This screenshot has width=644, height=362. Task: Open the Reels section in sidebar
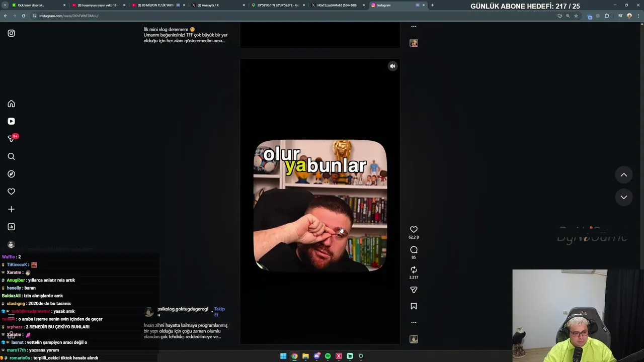11,121
